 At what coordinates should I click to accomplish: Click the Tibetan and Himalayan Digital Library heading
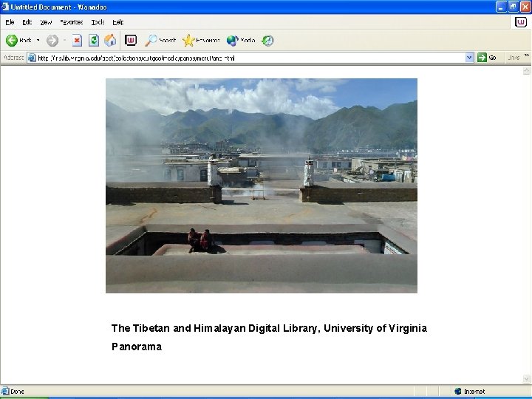tap(269, 328)
